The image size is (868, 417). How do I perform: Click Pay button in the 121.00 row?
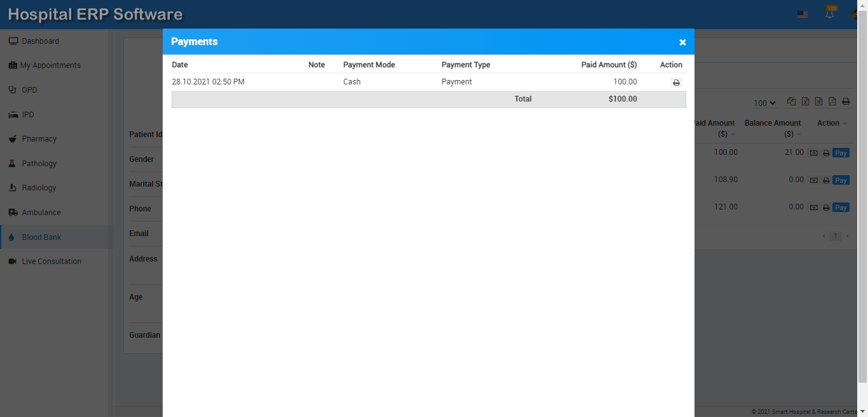point(841,208)
